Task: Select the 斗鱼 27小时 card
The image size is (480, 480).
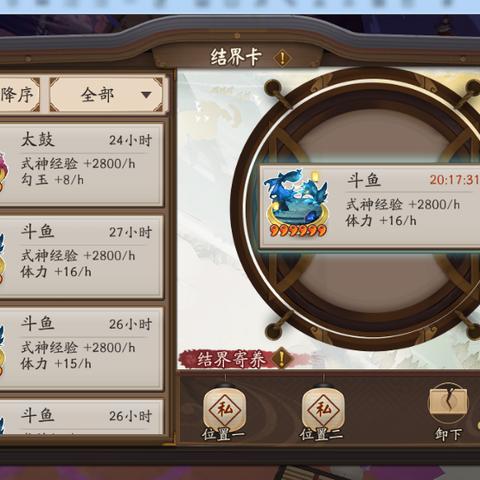Action: 81,257
